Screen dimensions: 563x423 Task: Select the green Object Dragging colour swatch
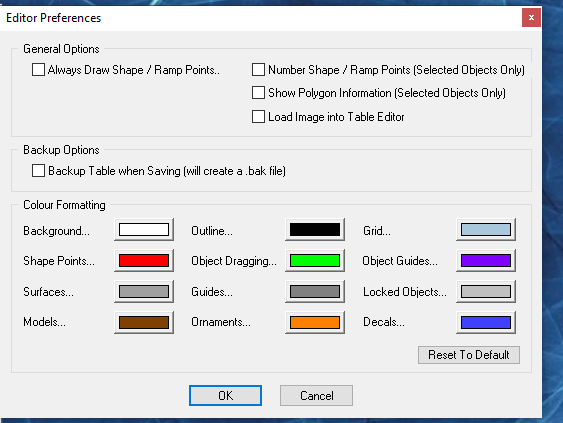point(315,260)
